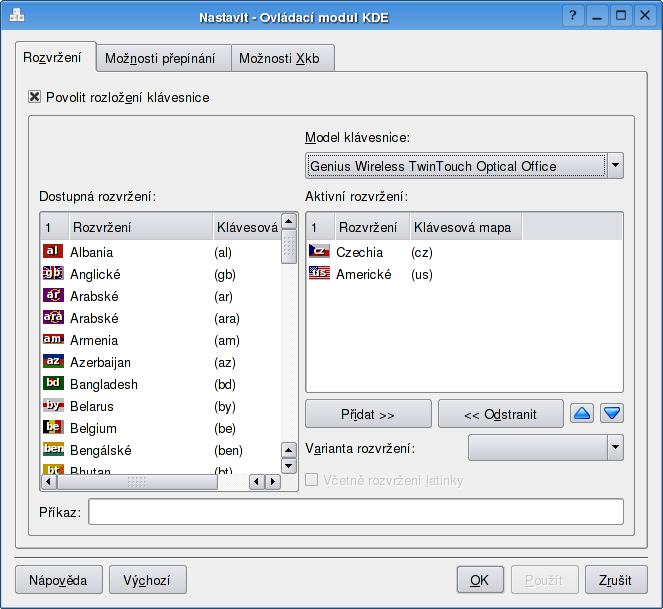The image size is (663, 609).
Task: Toggle Povolit rozložení klávesnice checkbox
Action: tap(35, 97)
